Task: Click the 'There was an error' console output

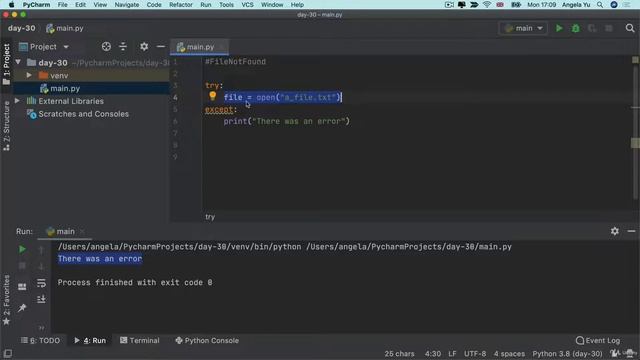Action: point(100,259)
